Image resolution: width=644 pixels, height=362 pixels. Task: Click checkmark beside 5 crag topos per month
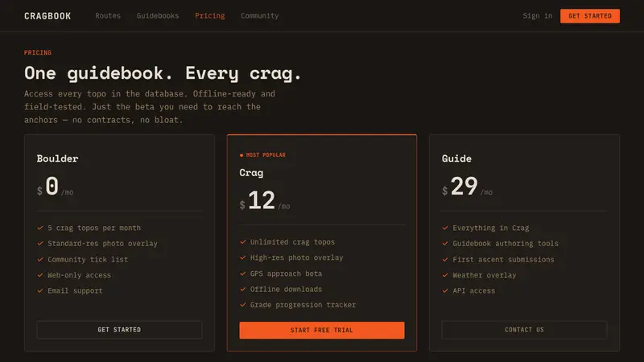40,228
